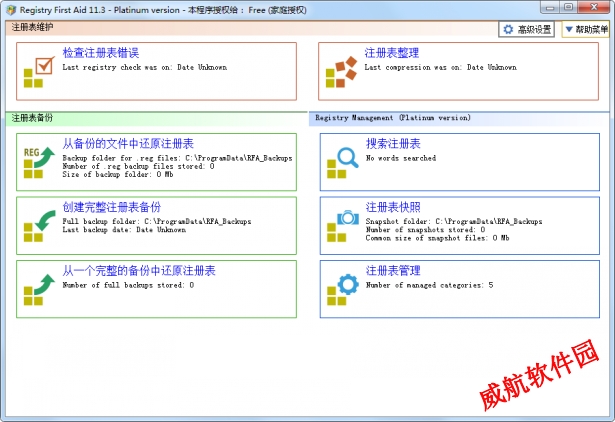The height and width of the screenshot is (422, 615).
Task: Click 'Number of full backups stored: 0'
Action: click(128, 285)
